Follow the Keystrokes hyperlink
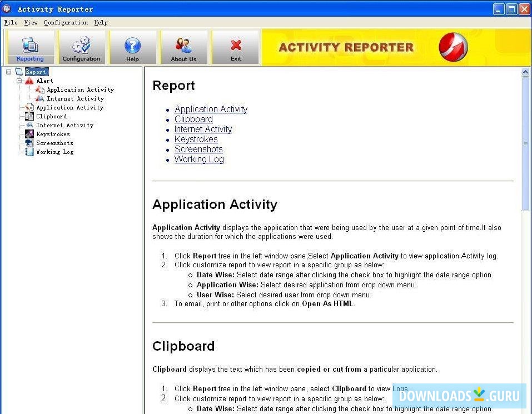This screenshot has width=532, height=414. point(196,139)
